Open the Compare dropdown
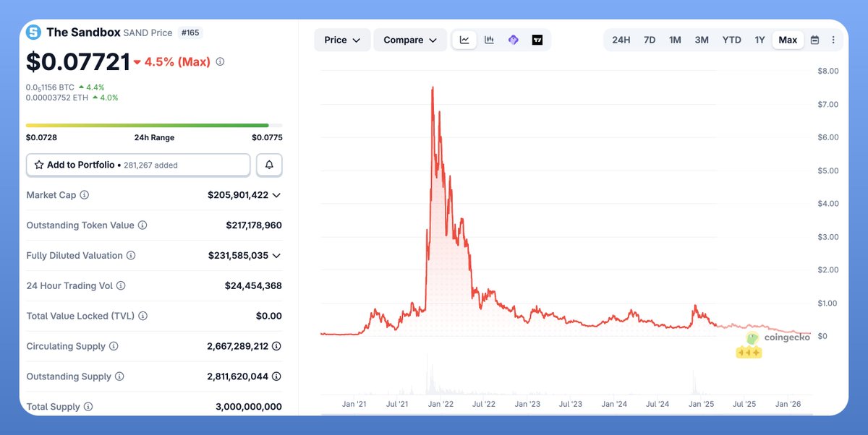Viewport: 868px width, 435px height. pos(410,40)
